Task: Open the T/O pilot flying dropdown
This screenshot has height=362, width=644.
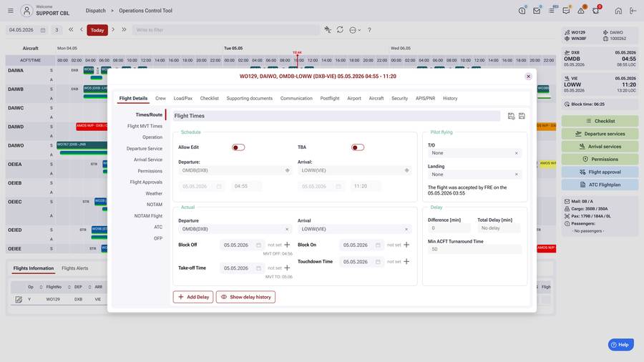Action: pos(475,153)
